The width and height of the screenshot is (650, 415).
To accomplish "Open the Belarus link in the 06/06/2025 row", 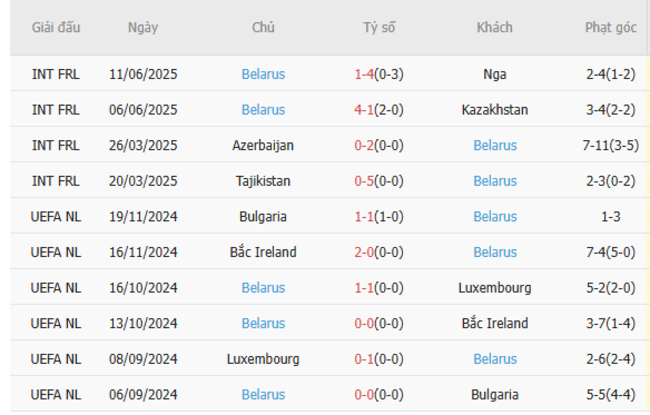I will pos(263,110).
